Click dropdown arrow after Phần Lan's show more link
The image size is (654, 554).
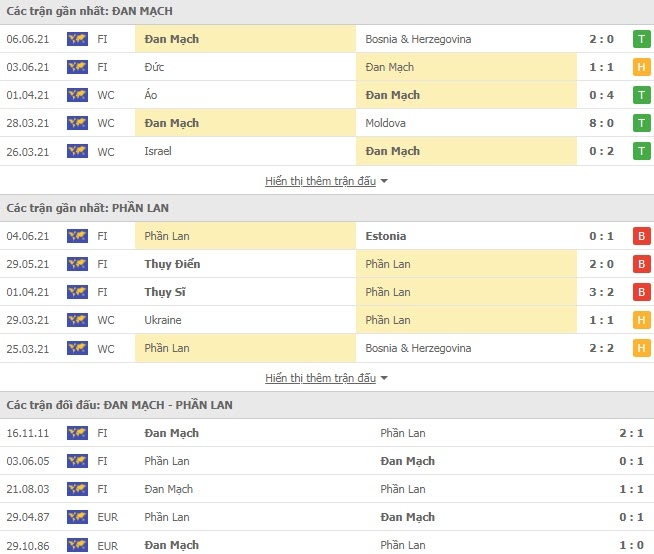click(384, 378)
